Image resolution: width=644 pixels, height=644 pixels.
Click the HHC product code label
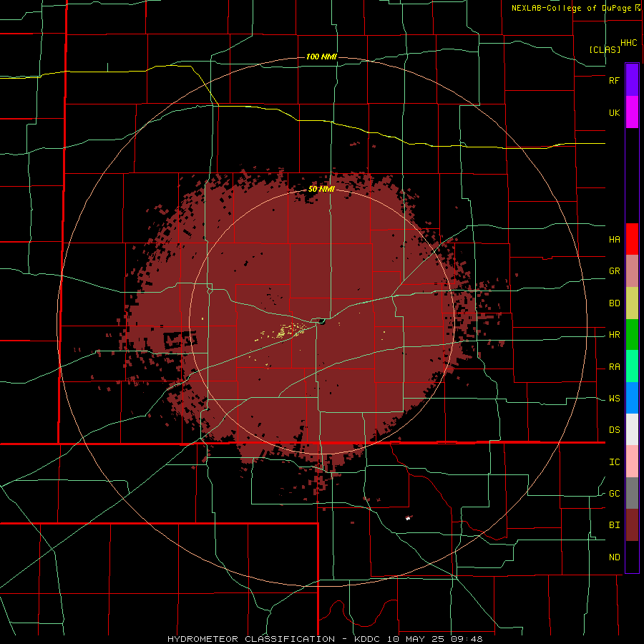click(x=629, y=43)
